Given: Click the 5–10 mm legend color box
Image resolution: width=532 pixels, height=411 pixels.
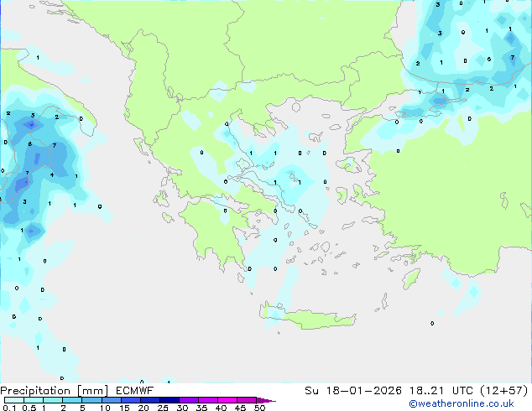Looking at the screenshot, I should click(91, 400).
